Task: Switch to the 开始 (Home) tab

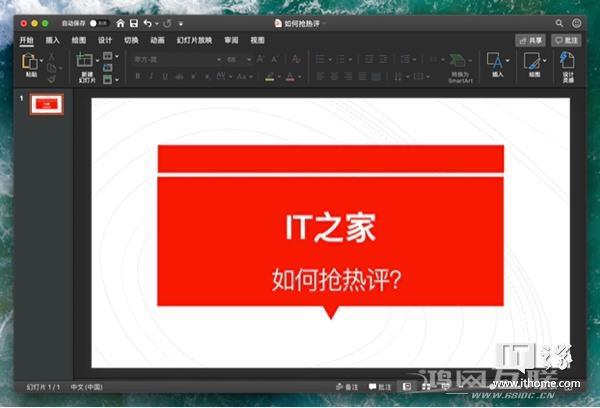Action: click(27, 40)
